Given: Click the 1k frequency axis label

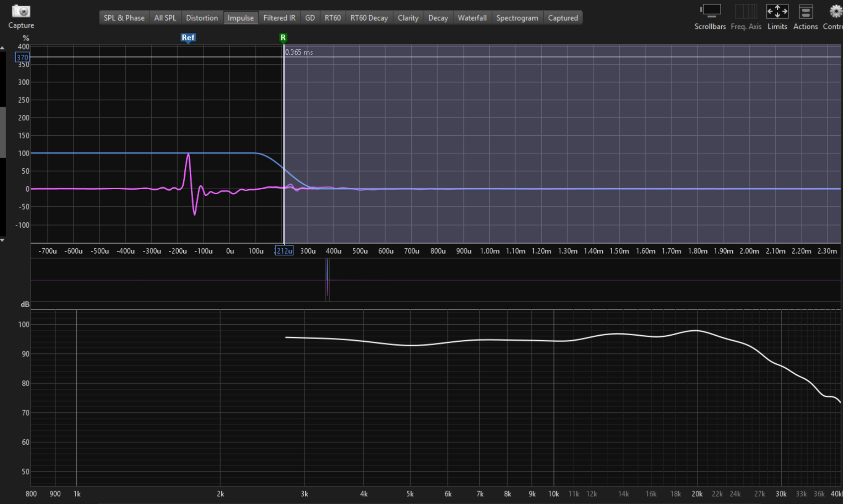Looking at the screenshot, I should (x=77, y=494).
